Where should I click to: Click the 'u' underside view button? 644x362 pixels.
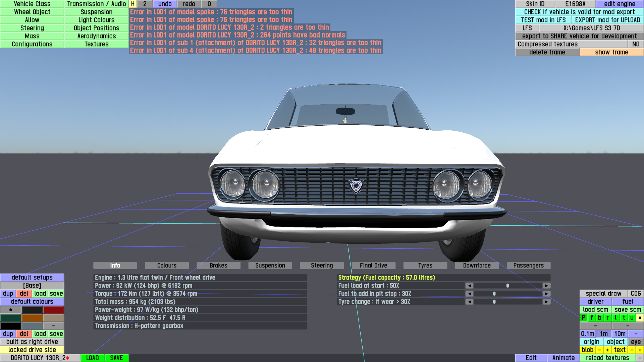pos(632,318)
